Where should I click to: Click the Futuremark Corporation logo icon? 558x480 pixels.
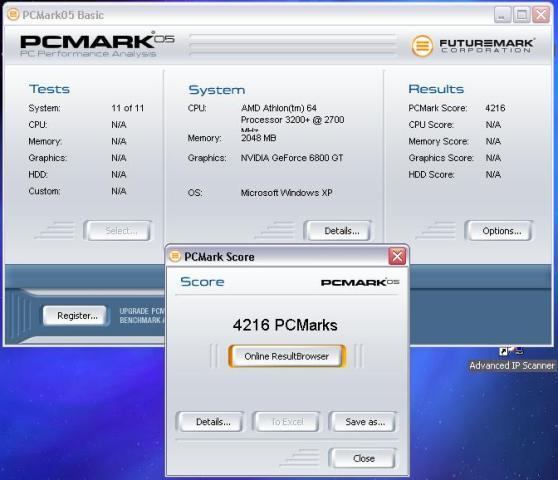(422, 46)
